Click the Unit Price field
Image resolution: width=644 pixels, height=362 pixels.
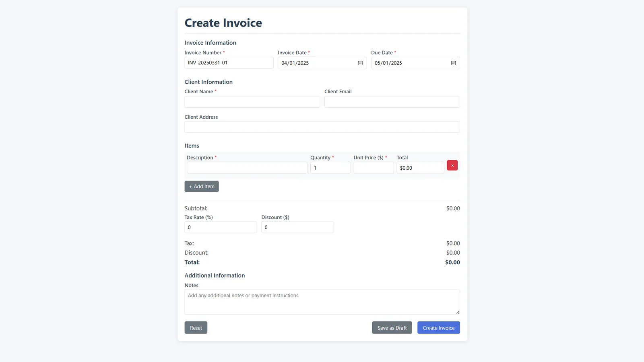(374, 168)
